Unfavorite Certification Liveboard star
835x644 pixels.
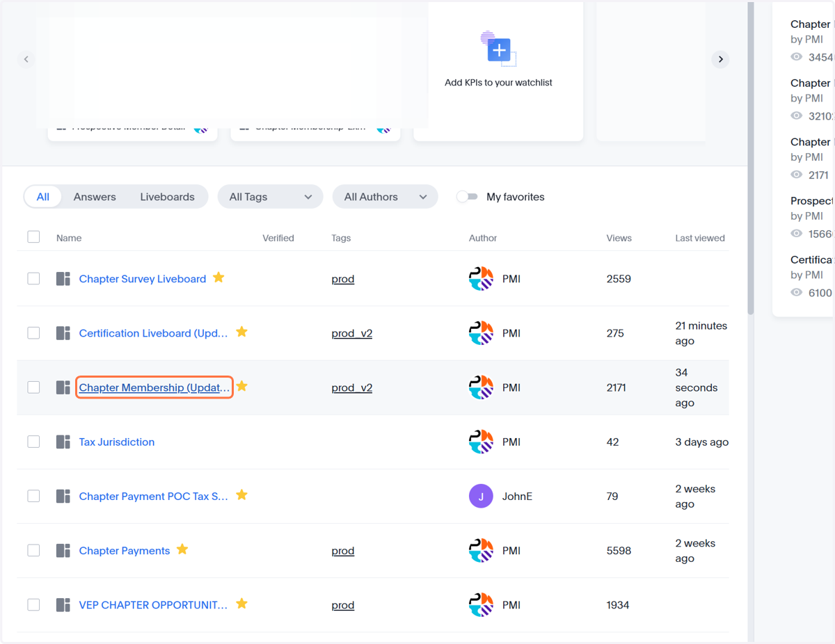(x=241, y=332)
